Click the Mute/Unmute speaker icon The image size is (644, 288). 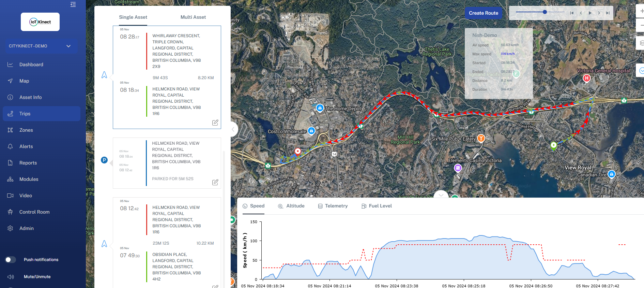(11, 277)
